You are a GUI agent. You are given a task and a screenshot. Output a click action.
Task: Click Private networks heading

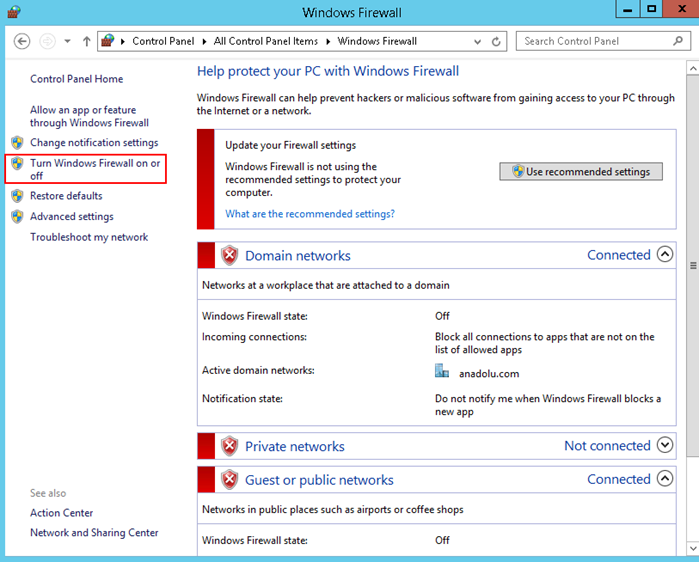point(295,447)
